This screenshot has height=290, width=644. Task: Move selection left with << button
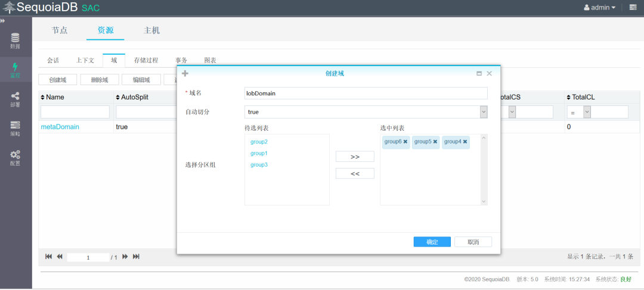click(355, 173)
